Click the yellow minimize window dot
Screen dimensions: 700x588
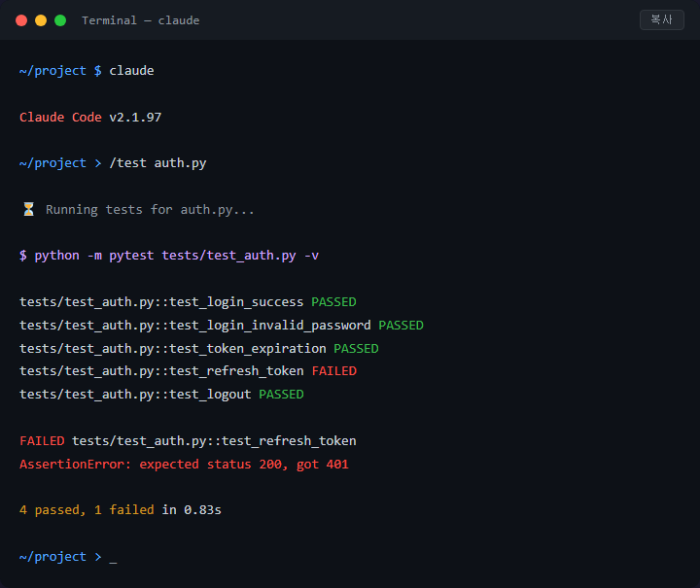(x=41, y=20)
